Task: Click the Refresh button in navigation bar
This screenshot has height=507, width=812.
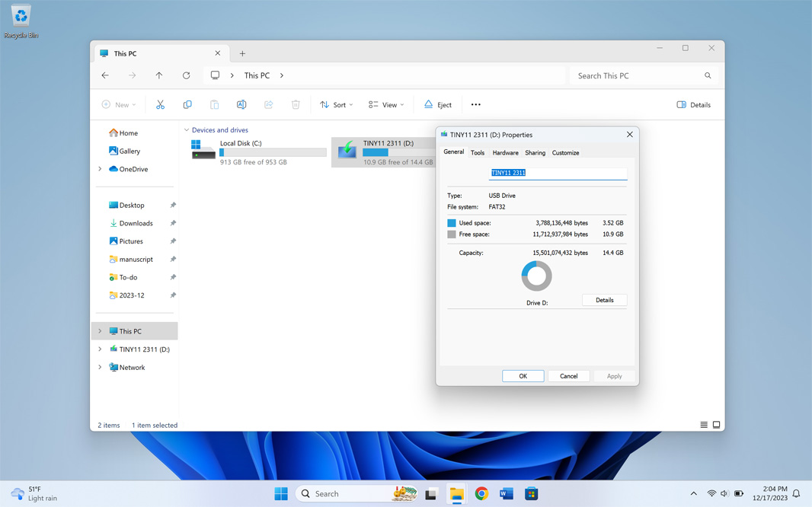Action: pyautogui.click(x=186, y=75)
